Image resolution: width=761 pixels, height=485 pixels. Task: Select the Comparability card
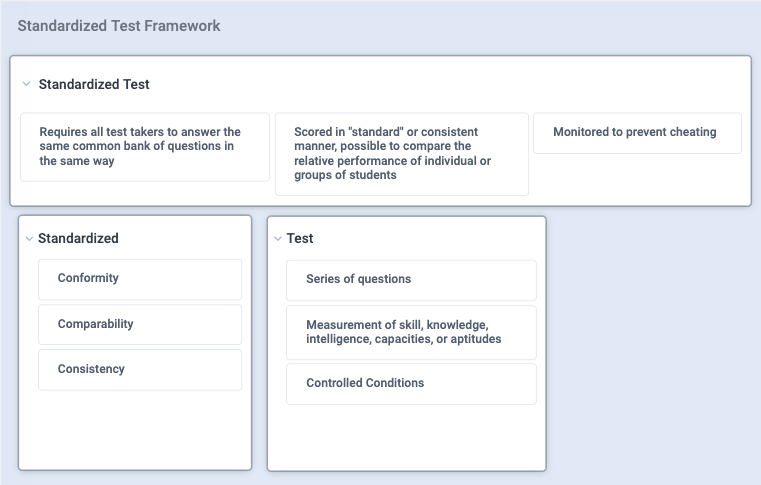pos(140,324)
